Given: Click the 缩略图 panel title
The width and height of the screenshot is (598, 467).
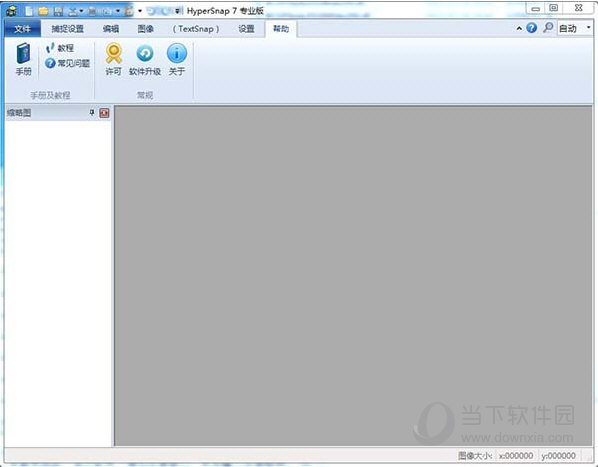Looking at the screenshot, I should coord(19,113).
